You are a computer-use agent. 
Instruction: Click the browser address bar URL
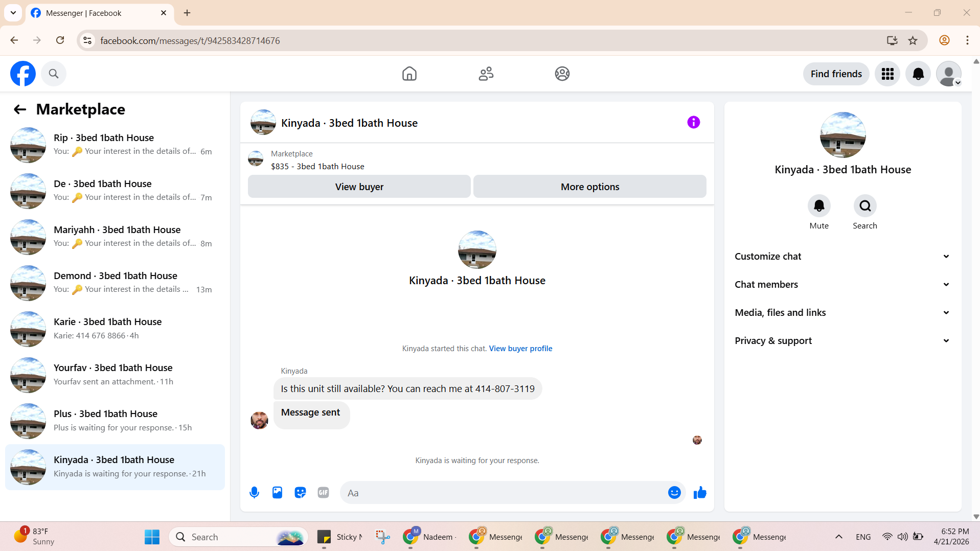click(190, 40)
